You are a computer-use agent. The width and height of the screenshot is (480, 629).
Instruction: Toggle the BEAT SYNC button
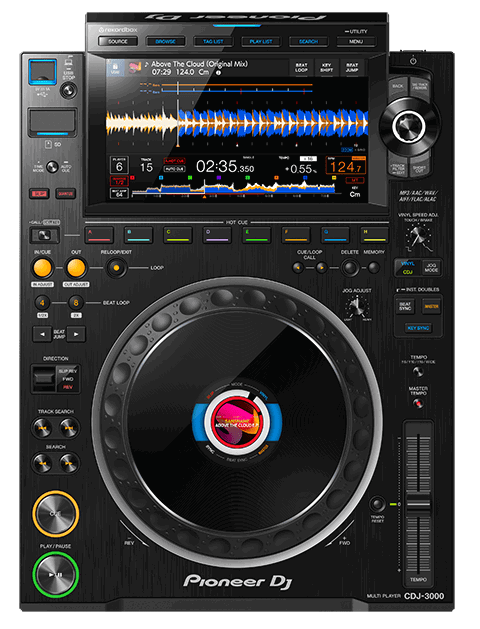(405, 306)
